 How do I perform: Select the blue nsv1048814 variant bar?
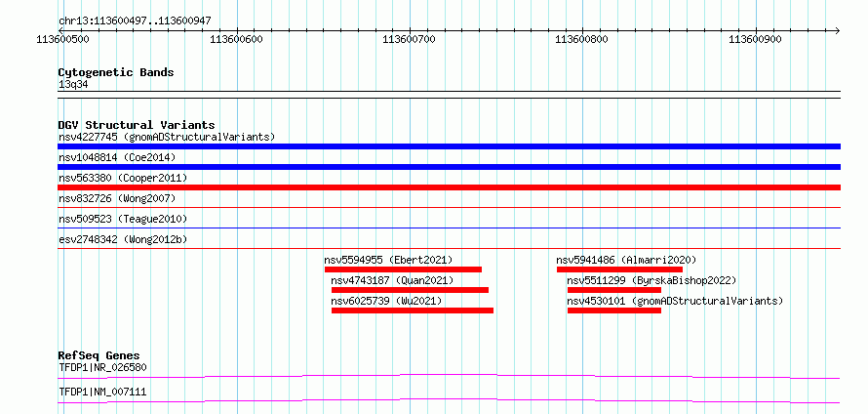coord(449,167)
